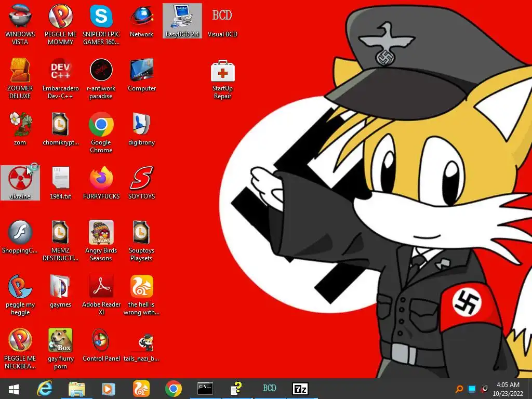
Task: Open the BCD taskbar button
Action: [270, 389]
